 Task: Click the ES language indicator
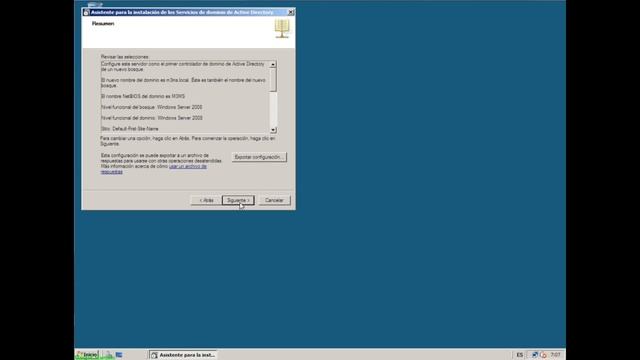click(520, 355)
